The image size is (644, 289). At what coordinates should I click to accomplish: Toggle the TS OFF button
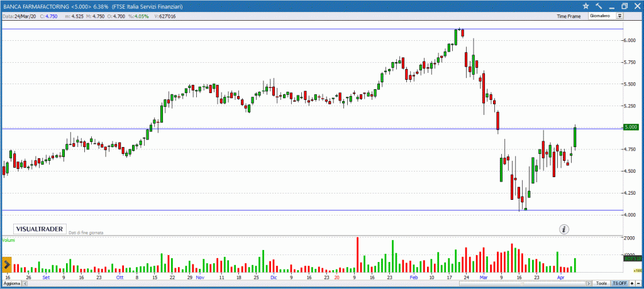(x=619, y=283)
